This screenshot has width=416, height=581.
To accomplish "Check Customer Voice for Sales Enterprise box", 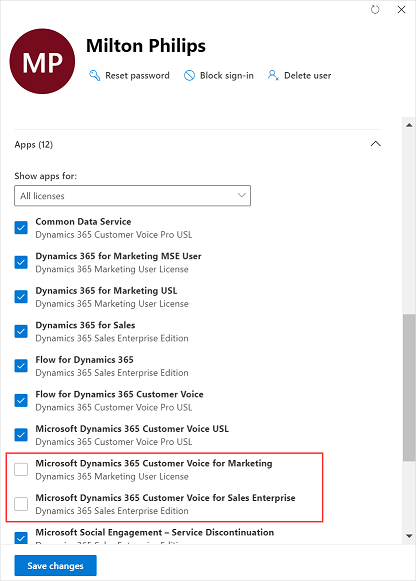I will coord(21,504).
